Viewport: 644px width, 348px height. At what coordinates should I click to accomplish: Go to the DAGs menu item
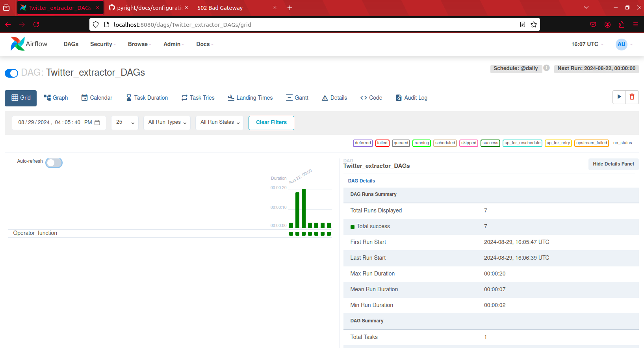(x=71, y=44)
